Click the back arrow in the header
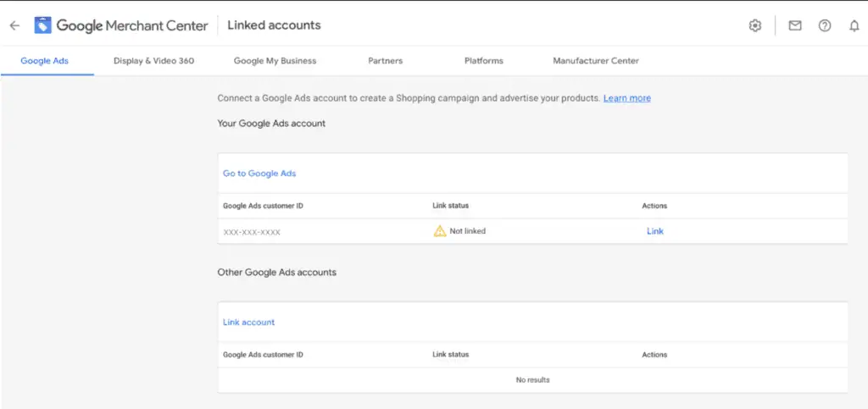 tap(14, 25)
